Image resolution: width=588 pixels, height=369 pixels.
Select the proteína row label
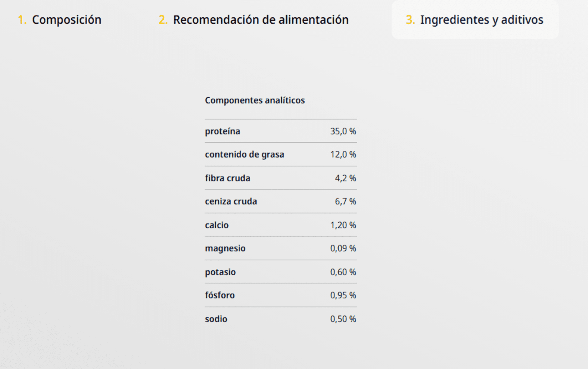tap(222, 131)
